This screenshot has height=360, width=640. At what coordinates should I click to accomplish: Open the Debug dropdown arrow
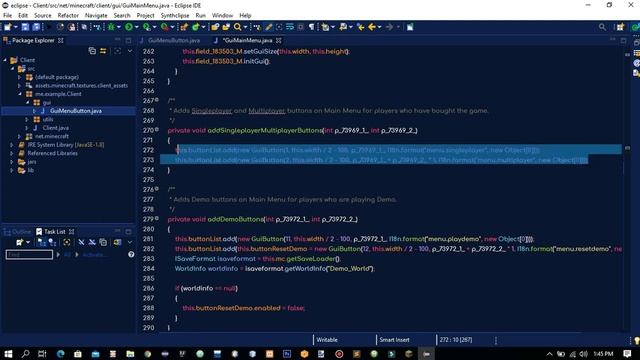[119, 27]
